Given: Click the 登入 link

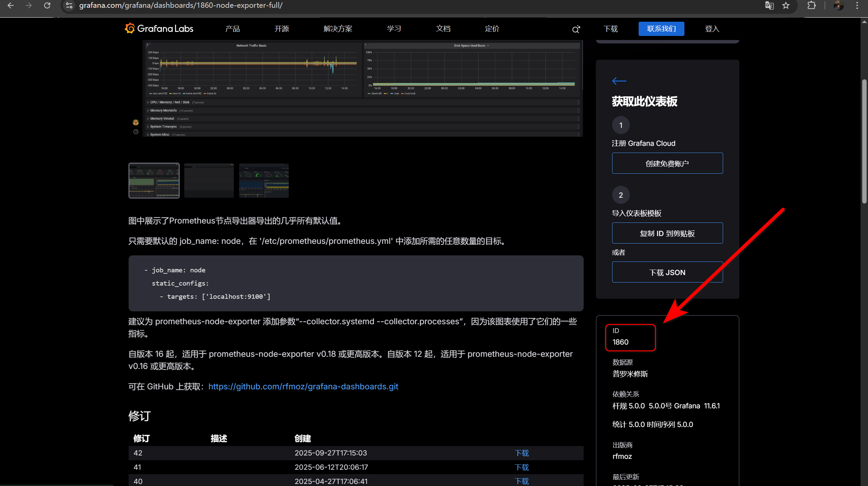Looking at the screenshot, I should [712, 29].
